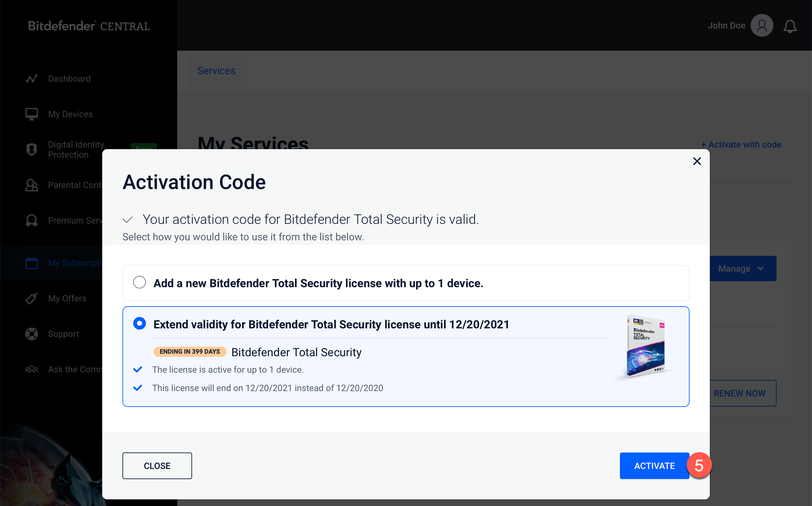Click the CLOSE button
This screenshot has height=506, width=812.
coord(157,466)
